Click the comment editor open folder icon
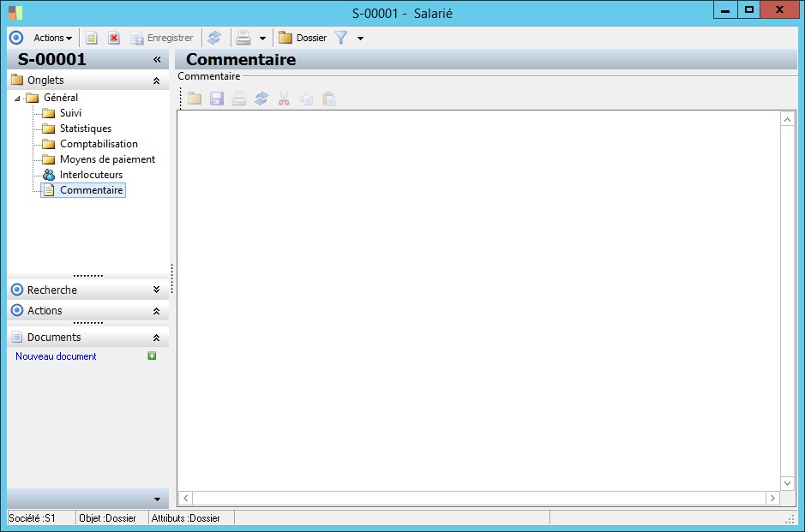This screenshot has height=532, width=805. tap(195, 99)
